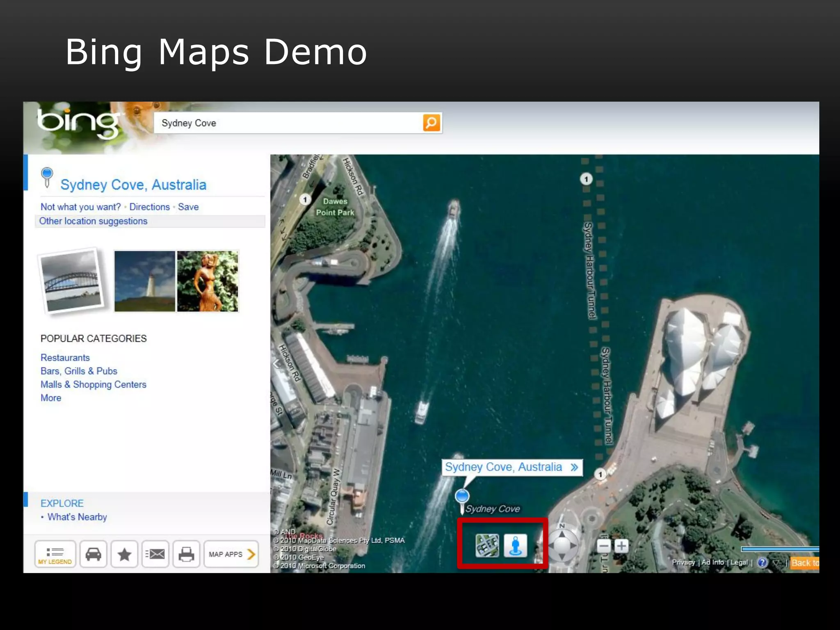Click the blue help question mark icon
This screenshot has height=630, width=840.
(762, 562)
